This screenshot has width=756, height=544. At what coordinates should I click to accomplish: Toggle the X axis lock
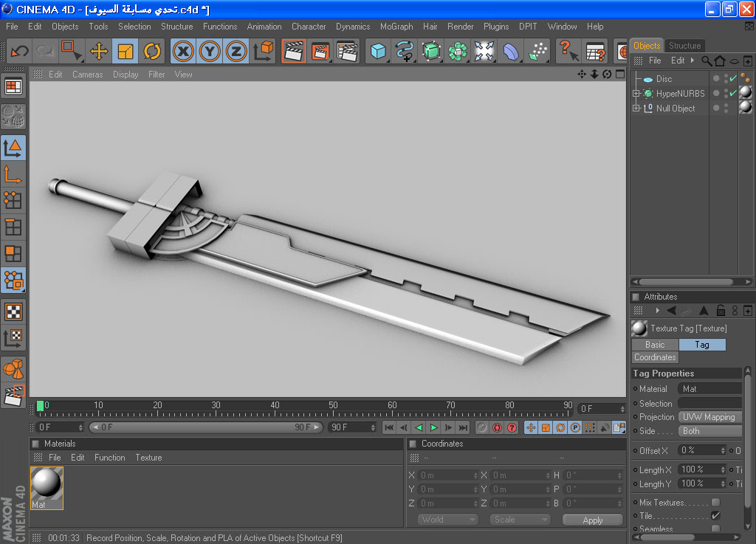coord(183,51)
